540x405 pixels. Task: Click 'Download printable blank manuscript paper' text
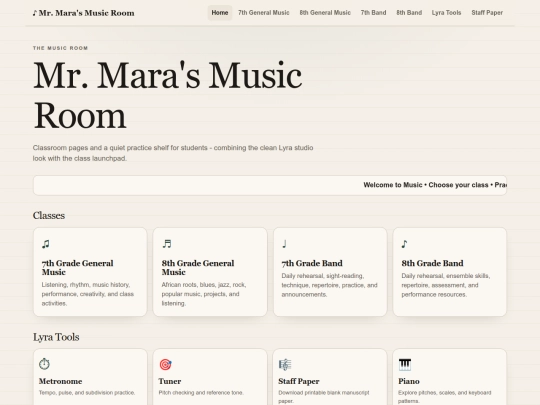pyautogui.click(x=324, y=397)
